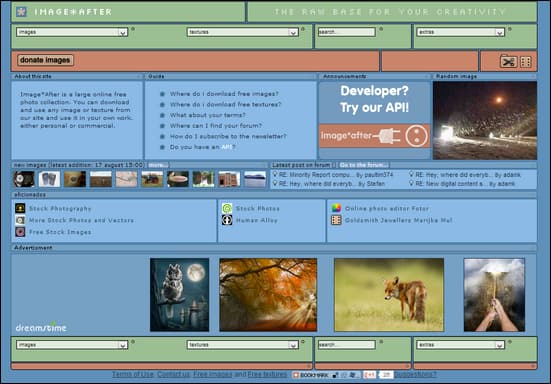Click the donate images button
Image resolution: width=551 pixels, height=384 pixels.
click(45, 60)
